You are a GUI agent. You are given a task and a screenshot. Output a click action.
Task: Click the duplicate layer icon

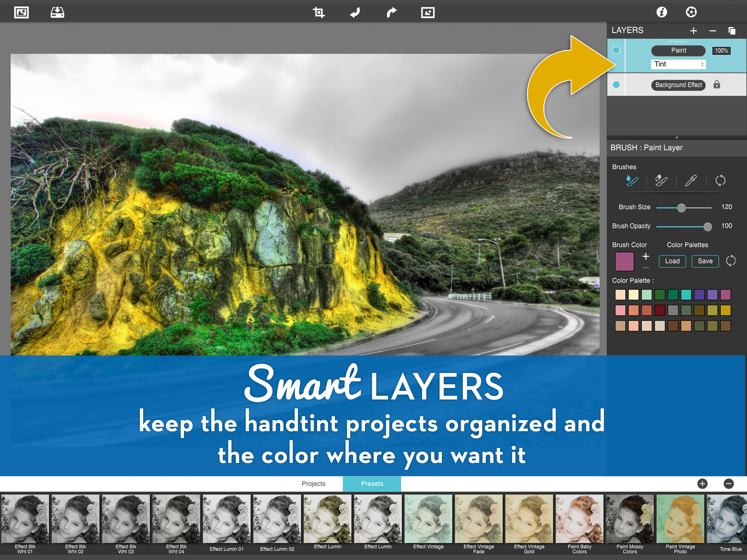pos(731,31)
